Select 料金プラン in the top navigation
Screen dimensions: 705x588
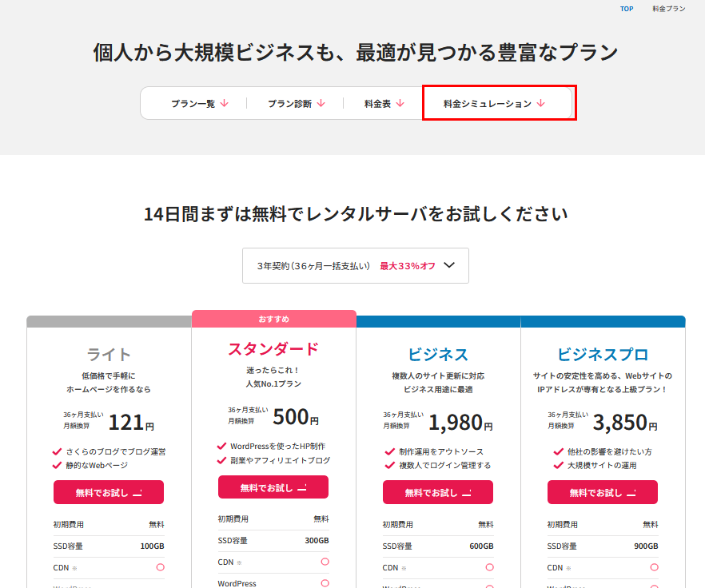pyautogui.click(x=667, y=9)
